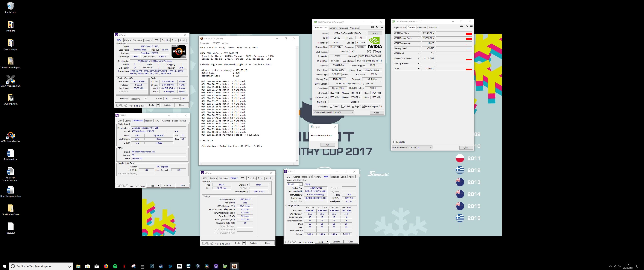Open Firefox from the taskbar
Viewport: 644px width, 270px height.
[x=106, y=266]
